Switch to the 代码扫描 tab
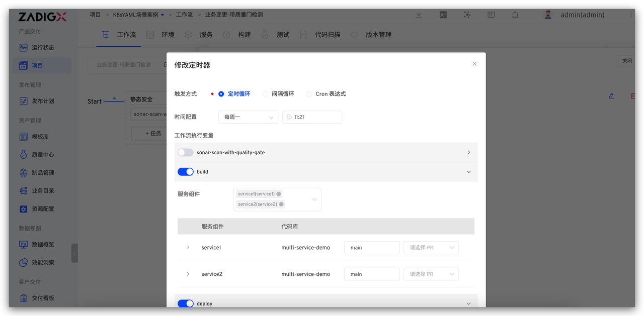 [x=328, y=34]
